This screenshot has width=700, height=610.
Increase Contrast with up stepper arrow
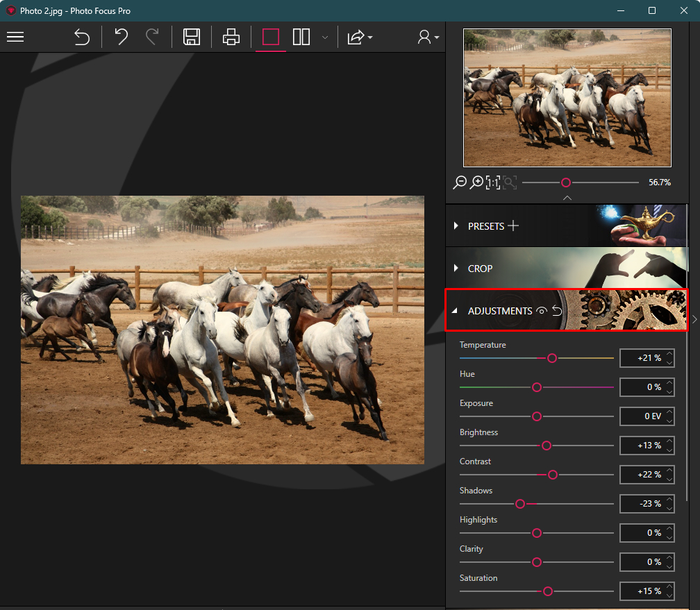(x=669, y=471)
